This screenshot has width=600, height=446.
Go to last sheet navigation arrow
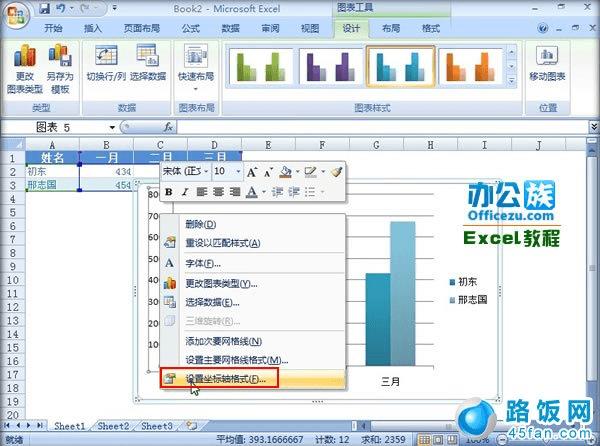[x=39, y=425]
